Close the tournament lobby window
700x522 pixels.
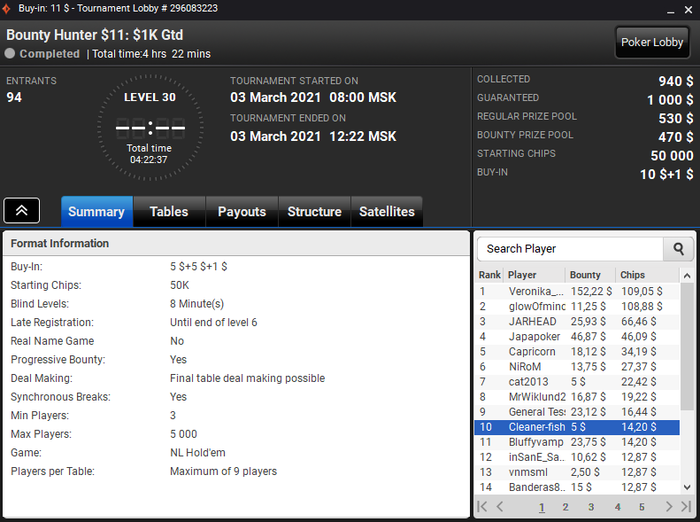click(x=688, y=10)
